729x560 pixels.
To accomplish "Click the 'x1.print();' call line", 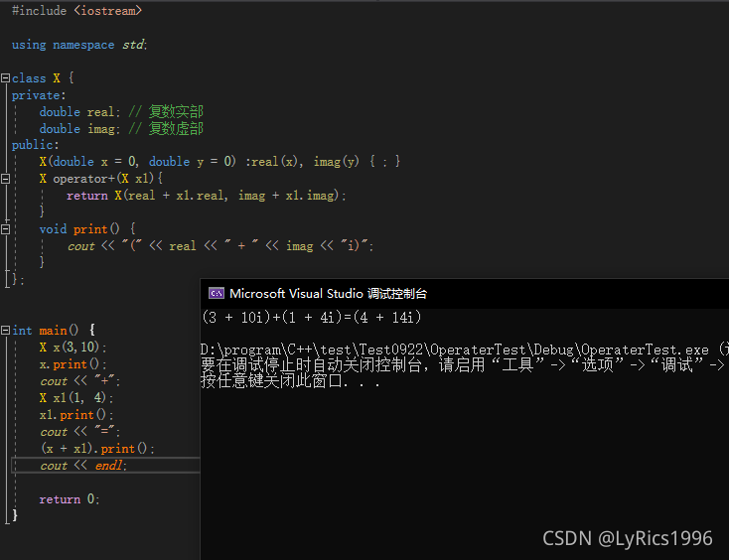I will tap(76, 415).
